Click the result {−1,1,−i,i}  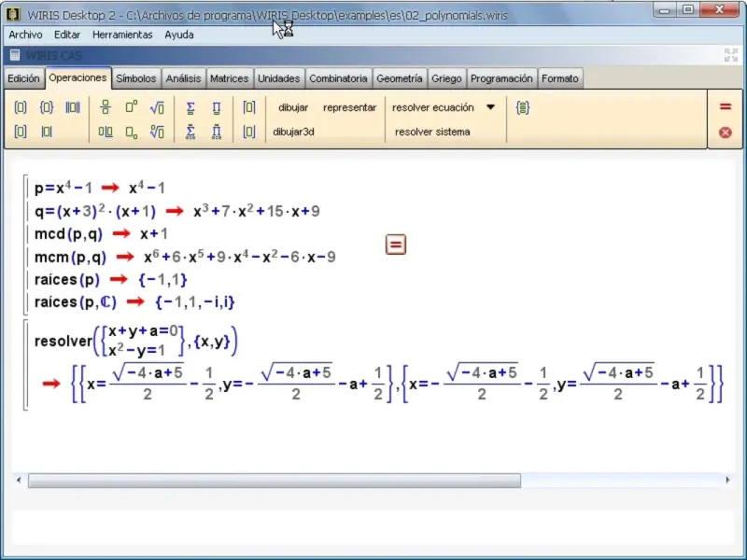click(x=195, y=301)
